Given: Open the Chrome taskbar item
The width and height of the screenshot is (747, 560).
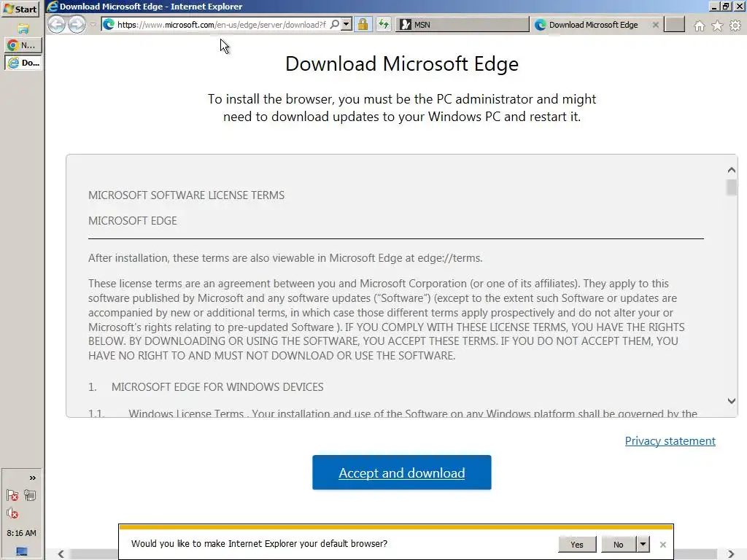Looking at the screenshot, I should coord(23,45).
